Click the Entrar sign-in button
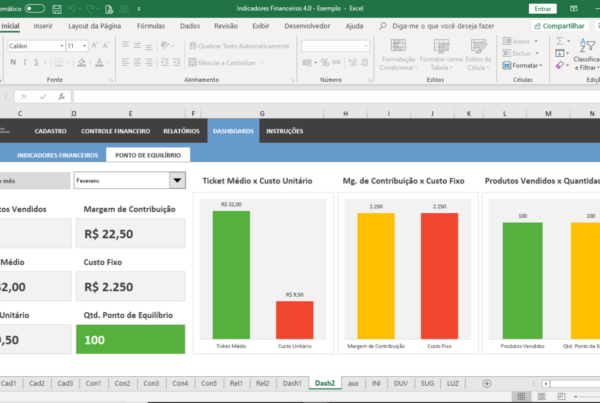Screen dimensions: 600x403 (543, 8)
